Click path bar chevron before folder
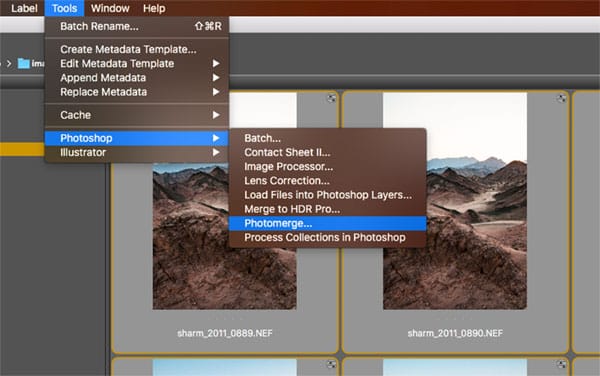This screenshot has width=600, height=376. point(9,63)
